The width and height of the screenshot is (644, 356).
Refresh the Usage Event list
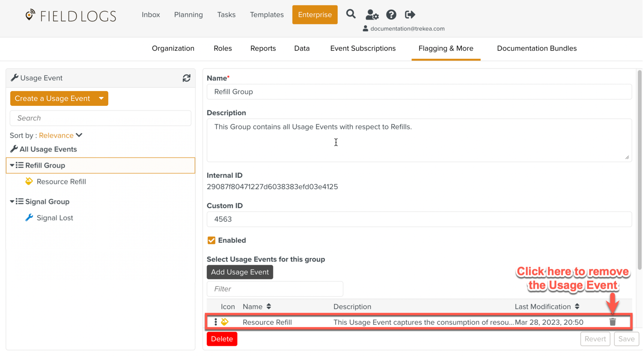click(187, 78)
